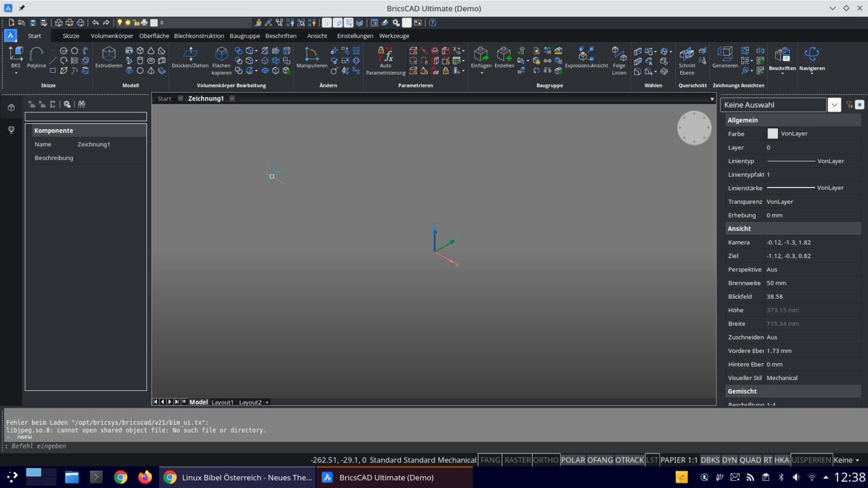Activate the Navigieren tool
This screenshot has width=868, height=488.
[x=812, y=59]
